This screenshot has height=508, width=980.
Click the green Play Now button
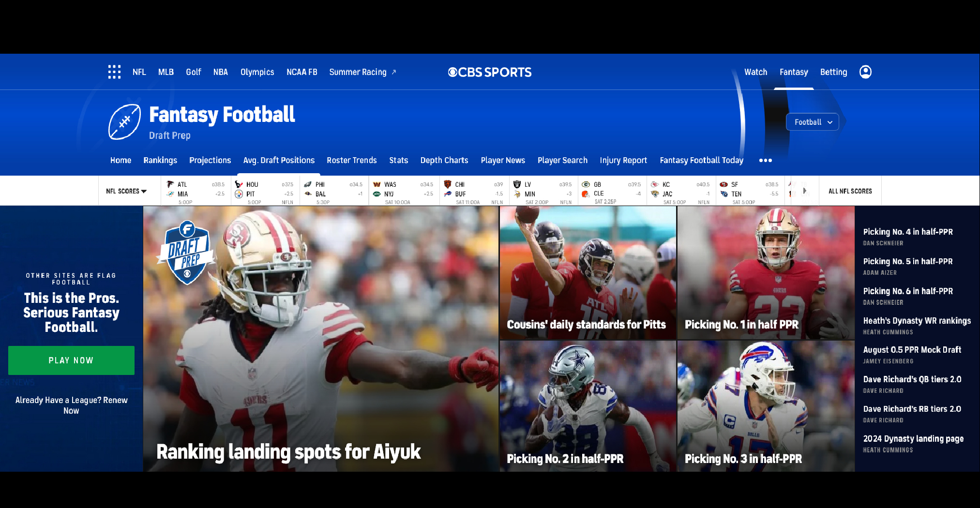point(71,360)
